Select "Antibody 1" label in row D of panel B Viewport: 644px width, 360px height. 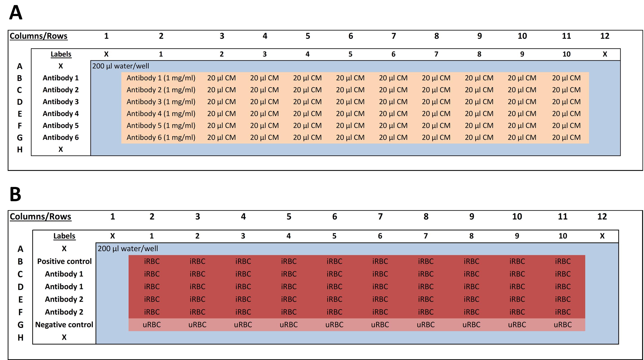[64, 287]
